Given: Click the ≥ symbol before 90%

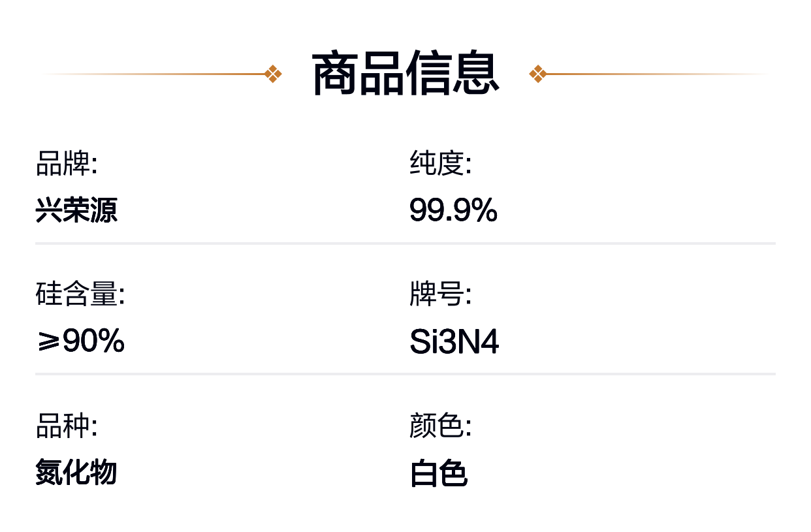Looking at the screenshot, I should pyautogui.click(x=48, y=342).
